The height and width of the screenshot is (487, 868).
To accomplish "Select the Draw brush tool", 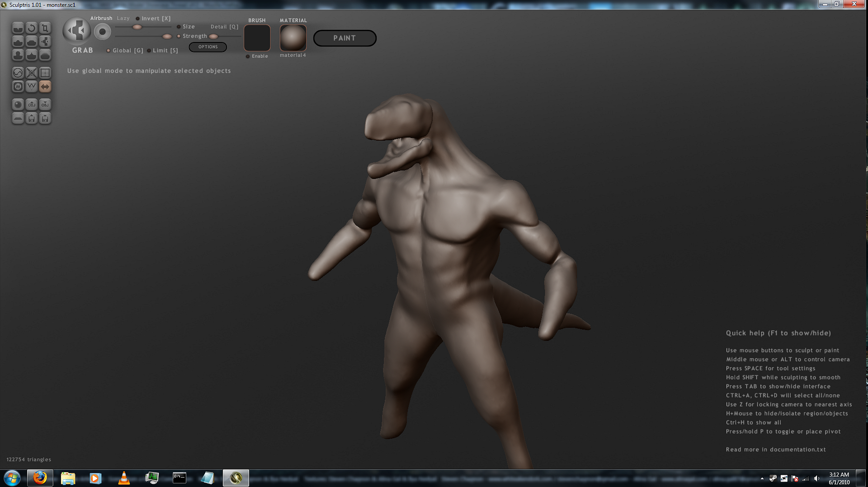I will coord(18,42).
